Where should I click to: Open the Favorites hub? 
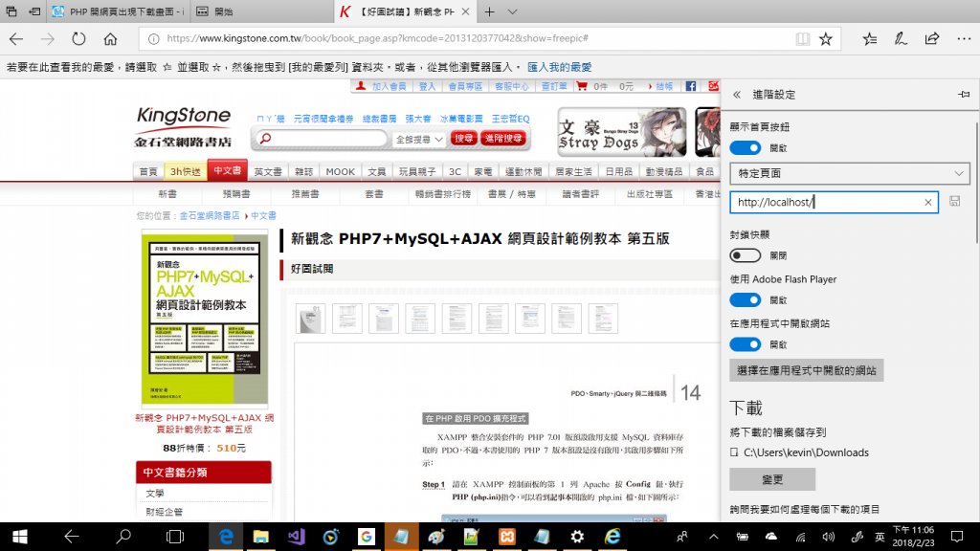869,38
